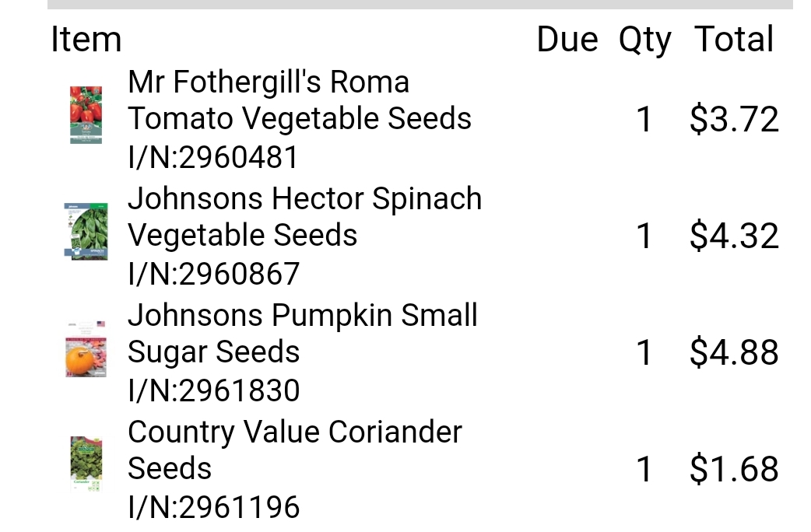Click the Total column header
This screenshot has width=811, height=532.
[734, 40]
